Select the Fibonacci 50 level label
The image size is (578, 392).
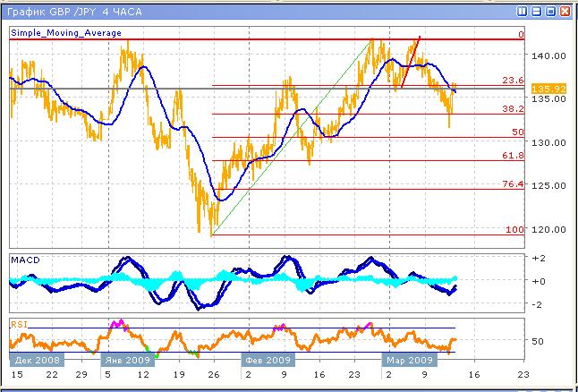pos(517,132)
